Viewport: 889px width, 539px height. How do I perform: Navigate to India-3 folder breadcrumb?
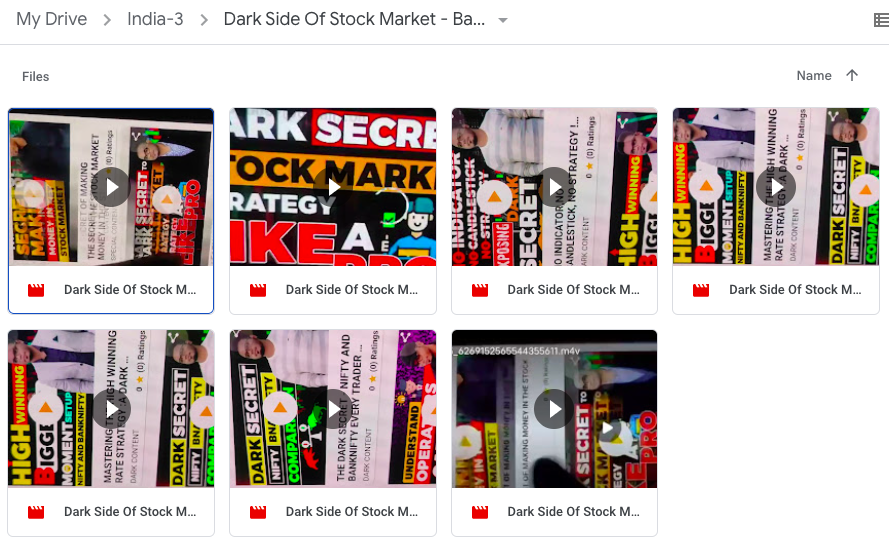(155, 19)
